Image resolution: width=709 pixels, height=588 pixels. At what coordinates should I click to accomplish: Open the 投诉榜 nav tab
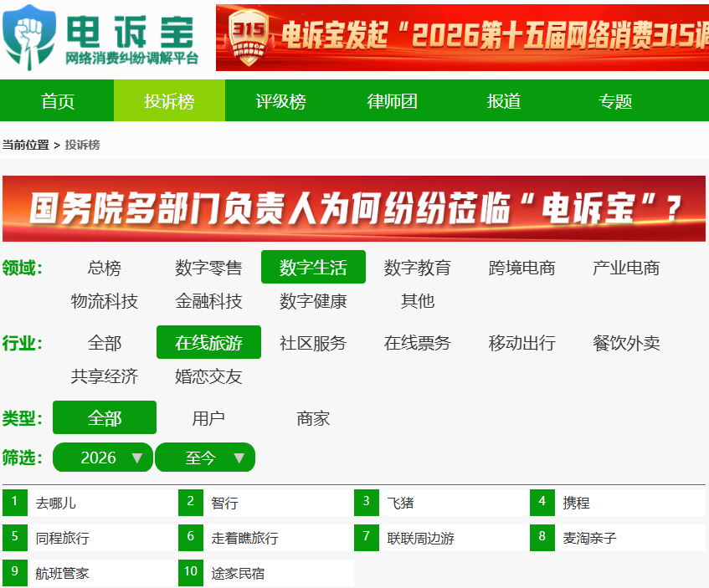169,100
